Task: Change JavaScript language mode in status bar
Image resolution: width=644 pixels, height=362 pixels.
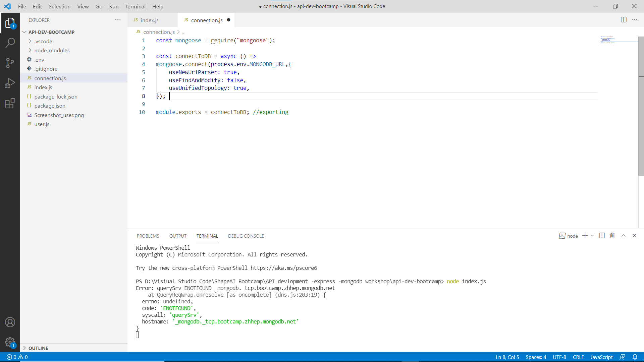Action: click(x=601, y=357)
